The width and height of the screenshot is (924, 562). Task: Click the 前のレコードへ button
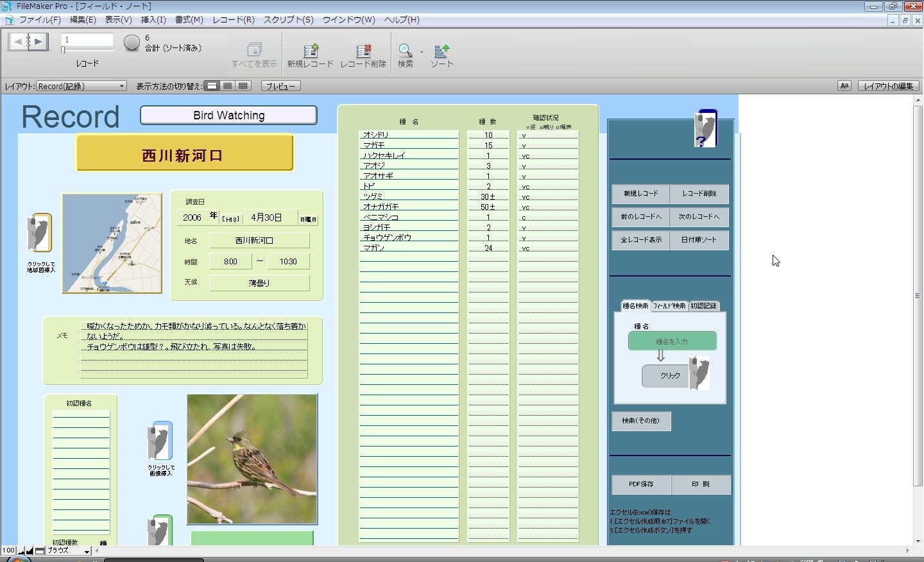coord(640,217)
